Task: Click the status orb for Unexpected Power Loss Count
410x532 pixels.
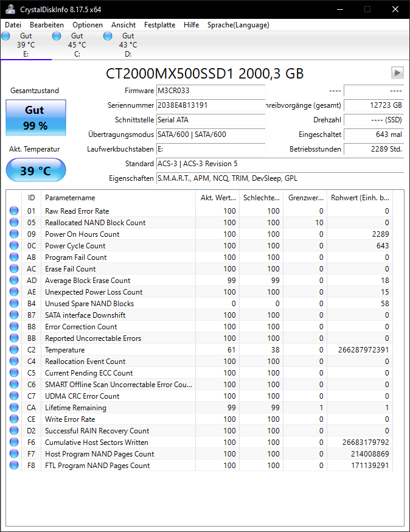Action: click(14, 292)
